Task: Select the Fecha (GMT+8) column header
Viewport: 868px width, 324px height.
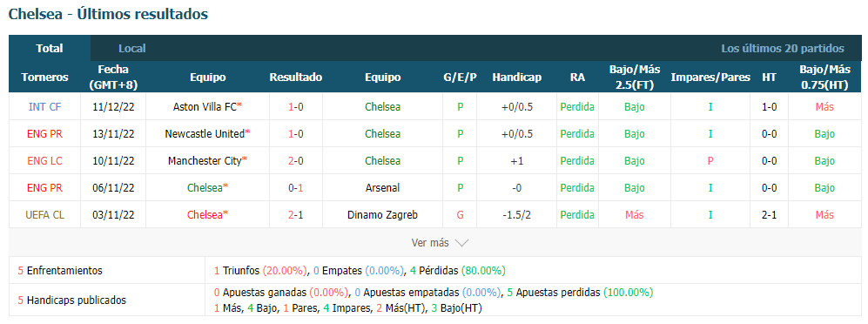Action: point(113,78)
